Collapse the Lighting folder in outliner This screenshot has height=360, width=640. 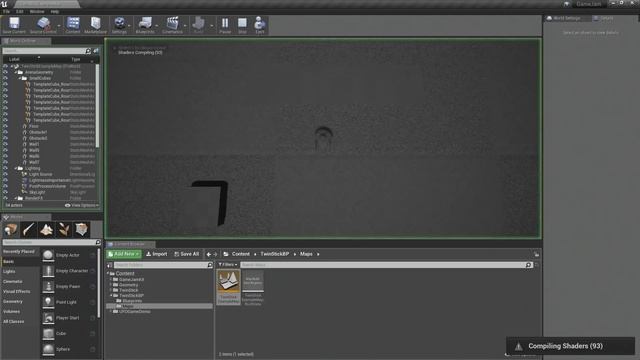click(16, 168)
